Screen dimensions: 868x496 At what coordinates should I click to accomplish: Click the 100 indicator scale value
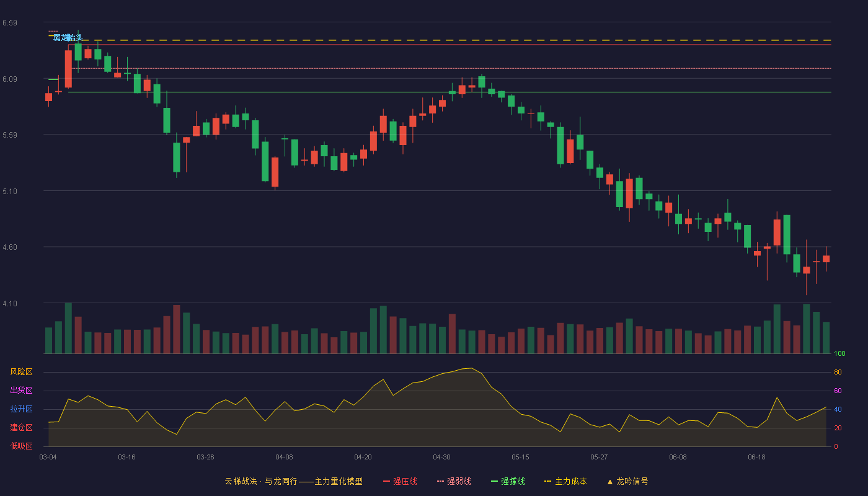click(x=839, y=354)
